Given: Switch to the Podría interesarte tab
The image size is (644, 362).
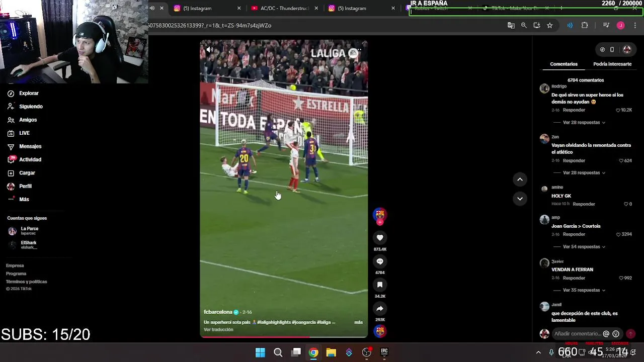Looking at the screenshot, I should (x=612, y=64).
